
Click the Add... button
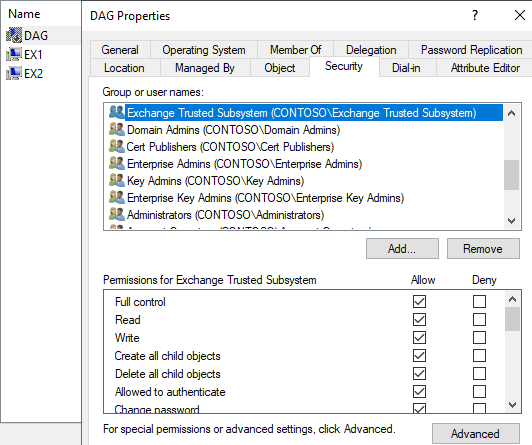[x=402, y=249]
